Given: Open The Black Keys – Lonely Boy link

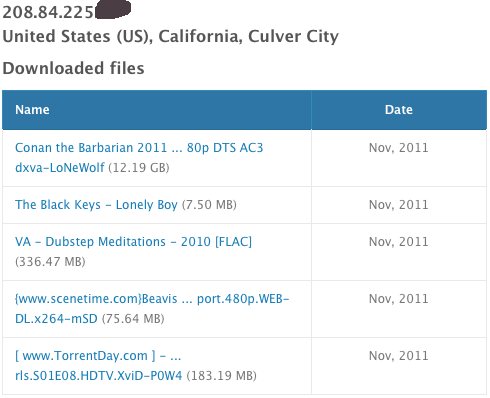Looking at the screenshot, I should tap(96, 205).
